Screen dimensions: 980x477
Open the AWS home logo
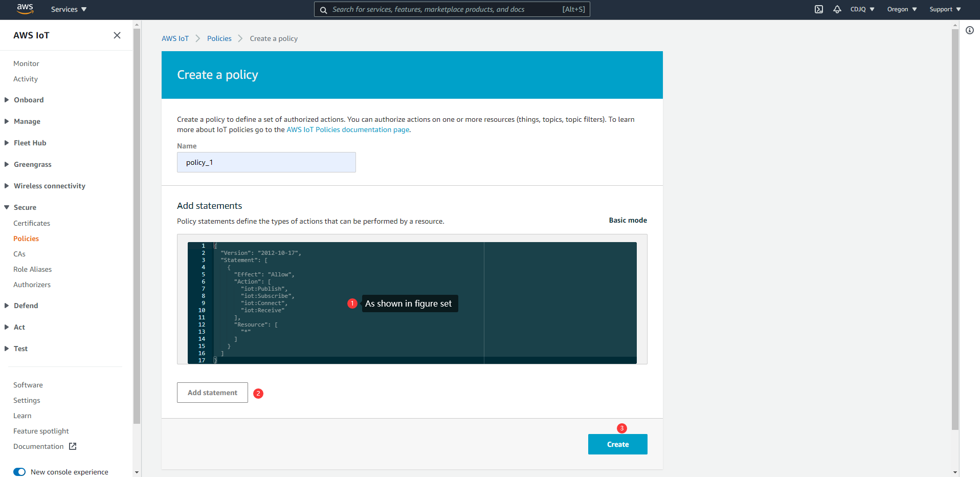pos(25,9)
